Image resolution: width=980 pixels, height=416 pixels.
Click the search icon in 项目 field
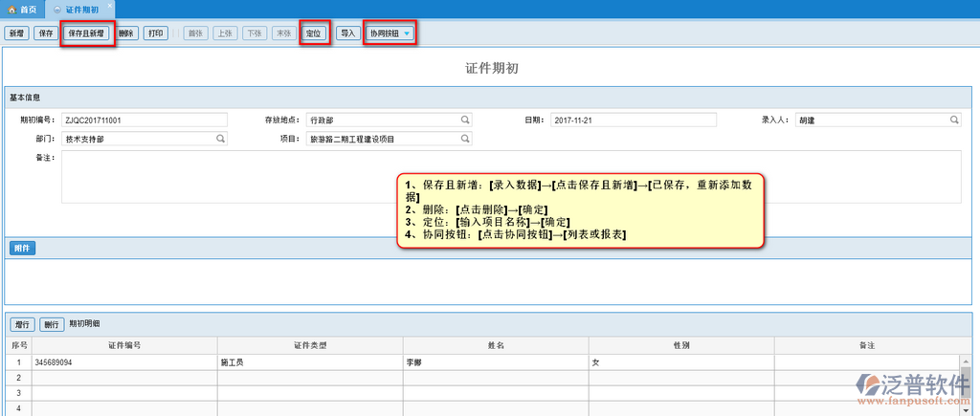coord(465,139)
